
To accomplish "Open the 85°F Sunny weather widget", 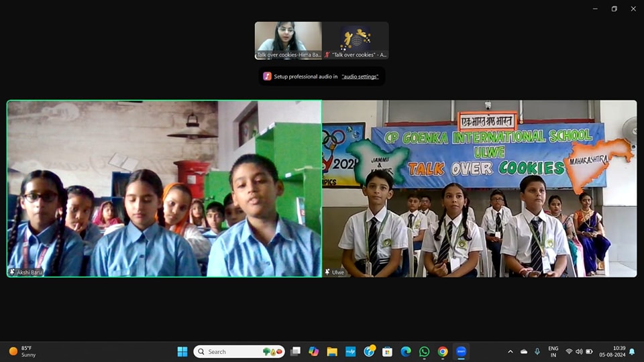I will (x=23, y=352).
